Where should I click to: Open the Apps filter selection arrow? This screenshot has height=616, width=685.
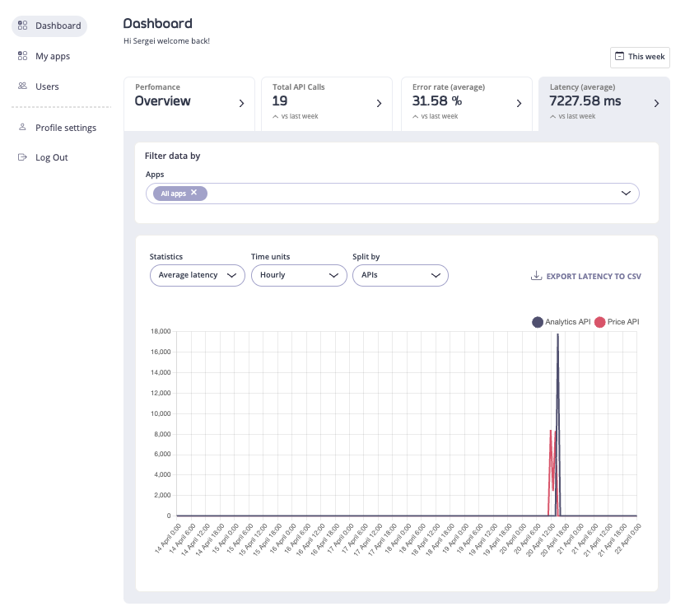tap(626, 193)
